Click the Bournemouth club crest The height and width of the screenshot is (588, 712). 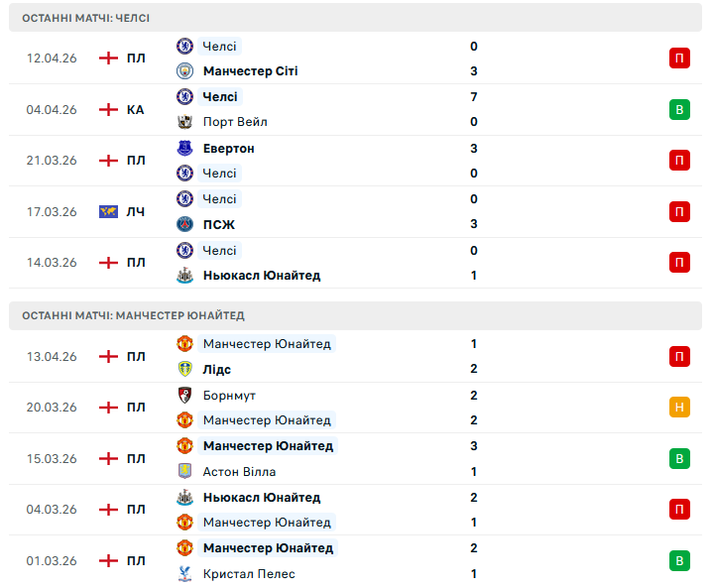(184, 395)
